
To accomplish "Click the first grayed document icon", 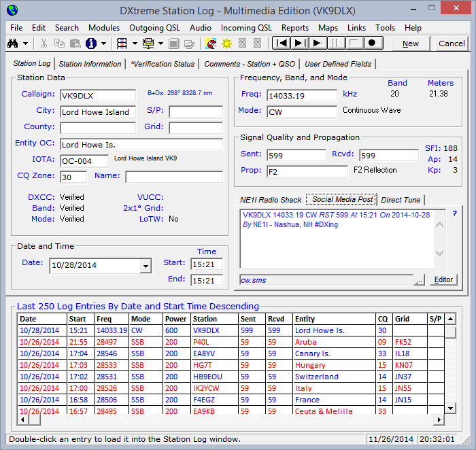I will [x=242, y=44].
